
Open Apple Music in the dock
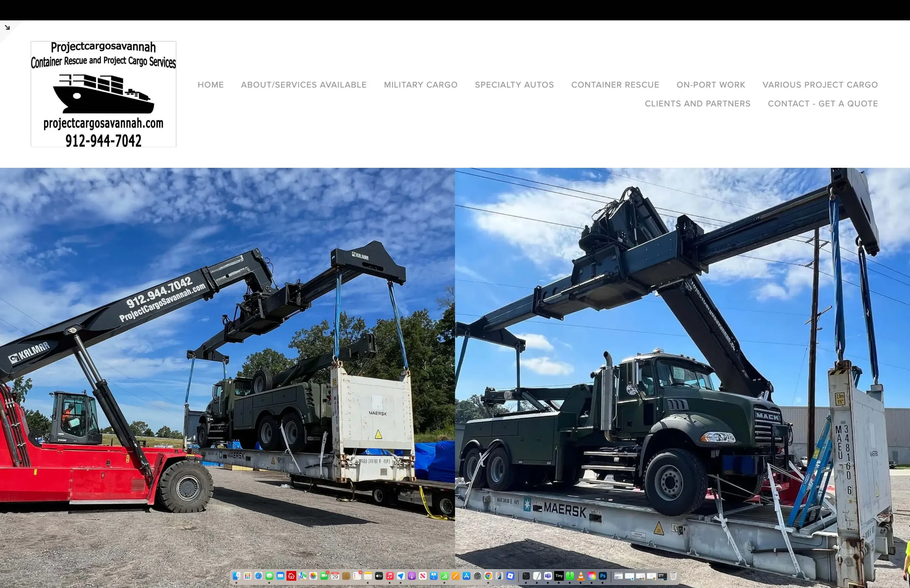click(390, 576)
